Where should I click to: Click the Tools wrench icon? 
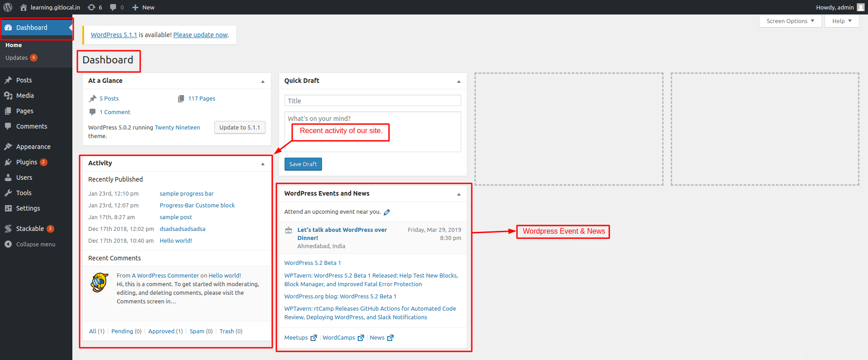point(8,193)
